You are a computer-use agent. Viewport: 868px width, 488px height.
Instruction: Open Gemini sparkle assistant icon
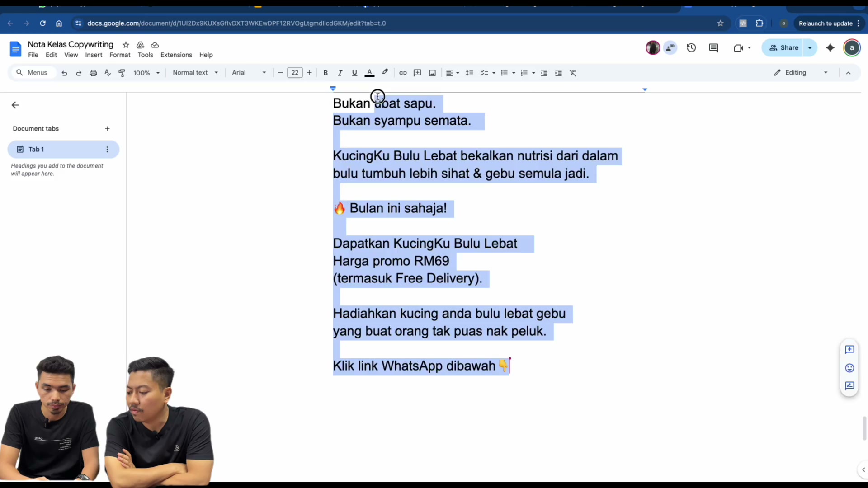(830, 48)
